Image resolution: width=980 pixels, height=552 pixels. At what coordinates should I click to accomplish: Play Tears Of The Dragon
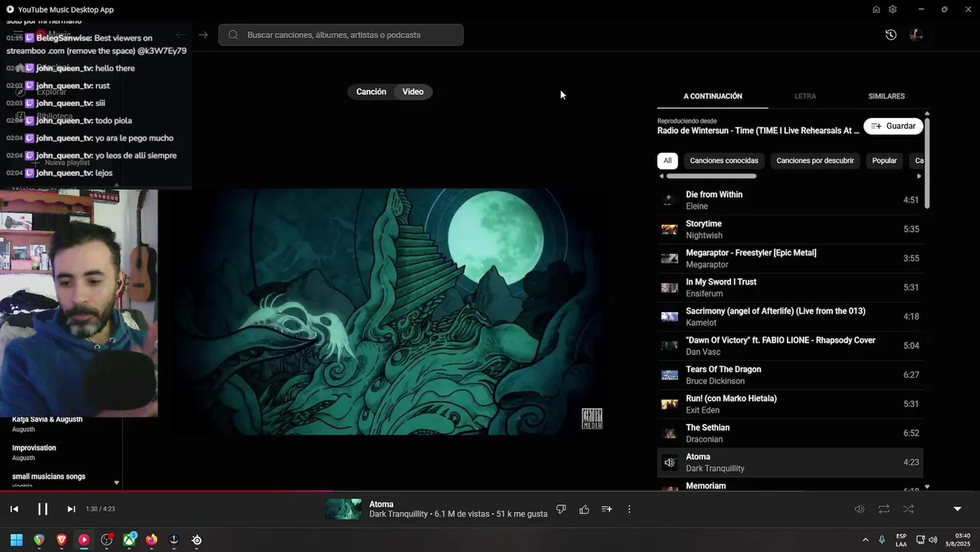[x=790, y=375]
